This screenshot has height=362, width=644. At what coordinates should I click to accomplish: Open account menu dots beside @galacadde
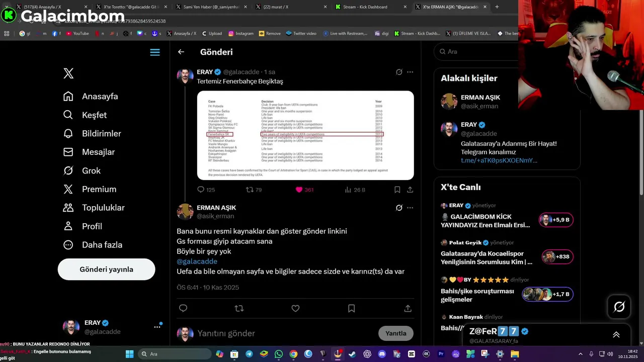click(x=157, y=327)
